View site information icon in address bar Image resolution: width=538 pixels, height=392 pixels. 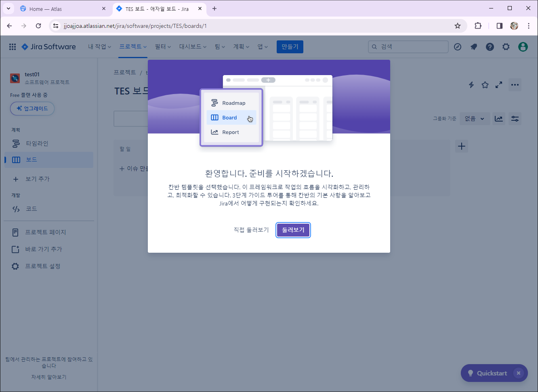pyautogui.click(x=56, y=26)
